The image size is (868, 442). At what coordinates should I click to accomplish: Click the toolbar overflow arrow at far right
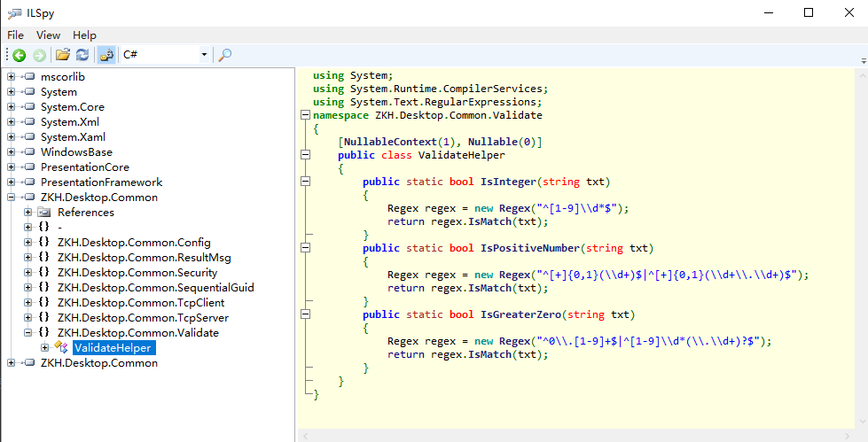point(863,60)
